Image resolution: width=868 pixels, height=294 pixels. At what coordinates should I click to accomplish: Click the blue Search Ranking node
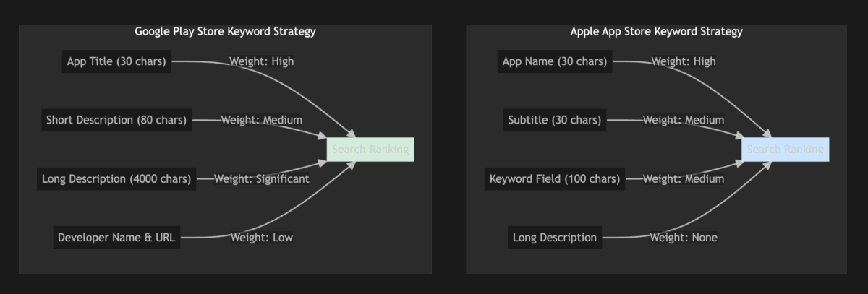pyautogui.click(x=785, y=150)
